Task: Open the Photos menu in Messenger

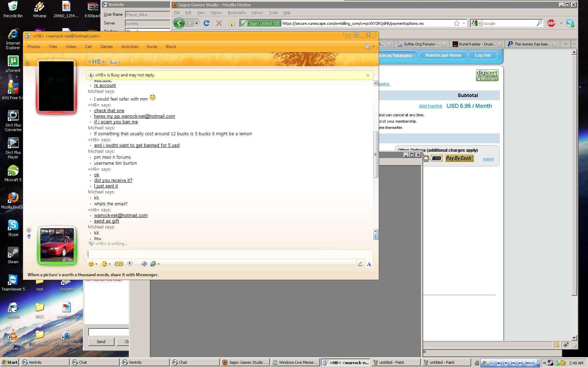Action: (34, 47)
